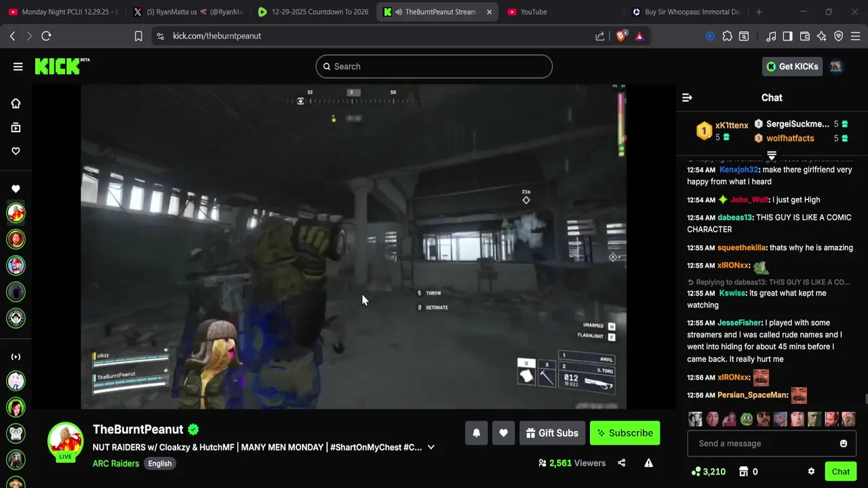Toggle browser sidebar panel icon
Screen dimensions: 868x488
[787, 36]
